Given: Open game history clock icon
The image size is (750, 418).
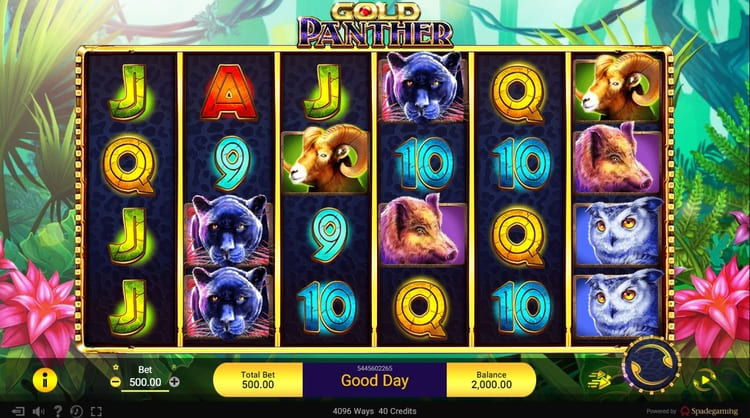Looking at the screenshot, I should [x=77, y=411].
